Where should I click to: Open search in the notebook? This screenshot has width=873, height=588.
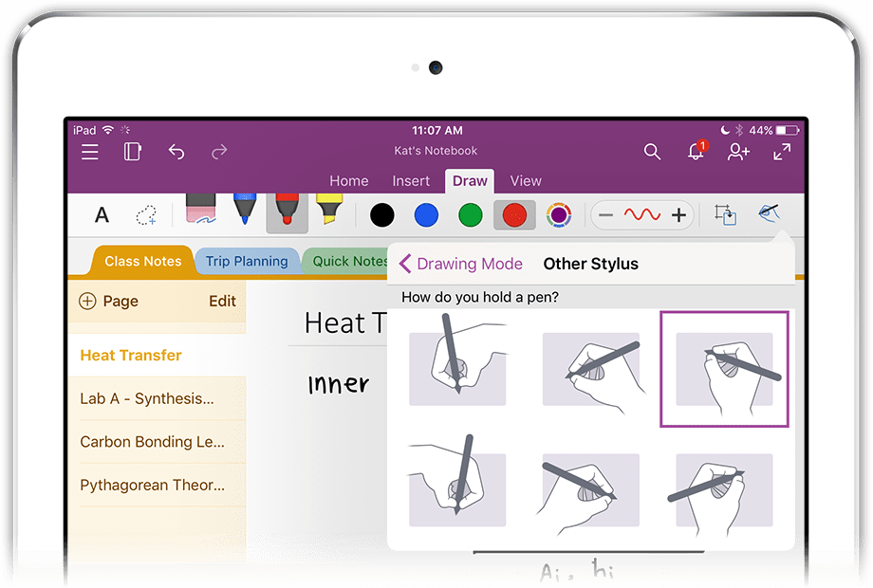click(652, 152)
